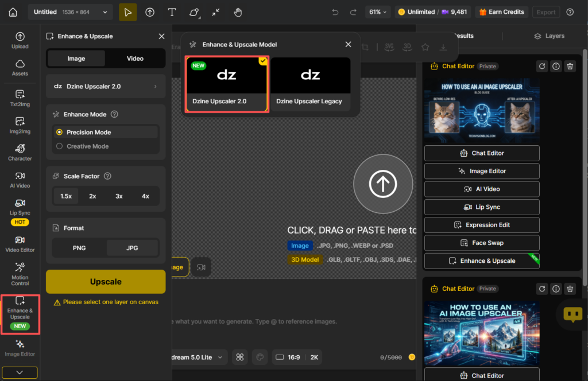This screenshot has height=381, width=588.
Task: Open the 61% zoom level dropdown
Action: [x=378, y=12]
